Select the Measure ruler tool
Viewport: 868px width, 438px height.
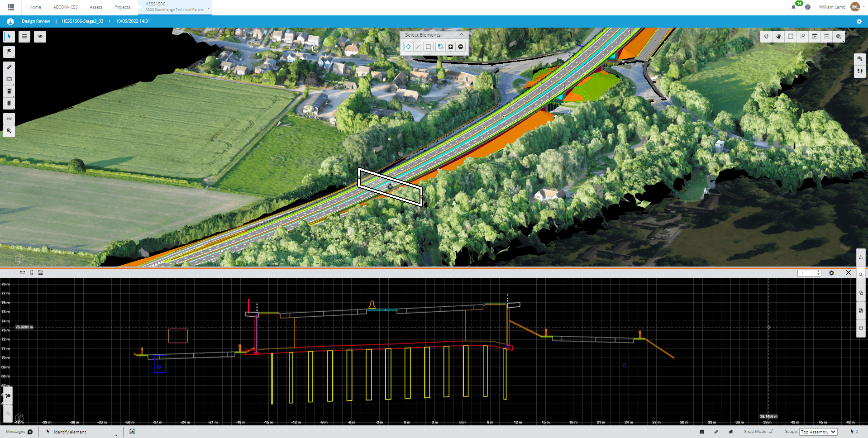pos(9,67)
